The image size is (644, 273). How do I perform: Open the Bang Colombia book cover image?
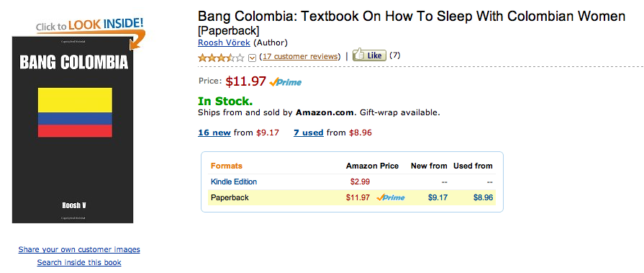tap(73, 130)
